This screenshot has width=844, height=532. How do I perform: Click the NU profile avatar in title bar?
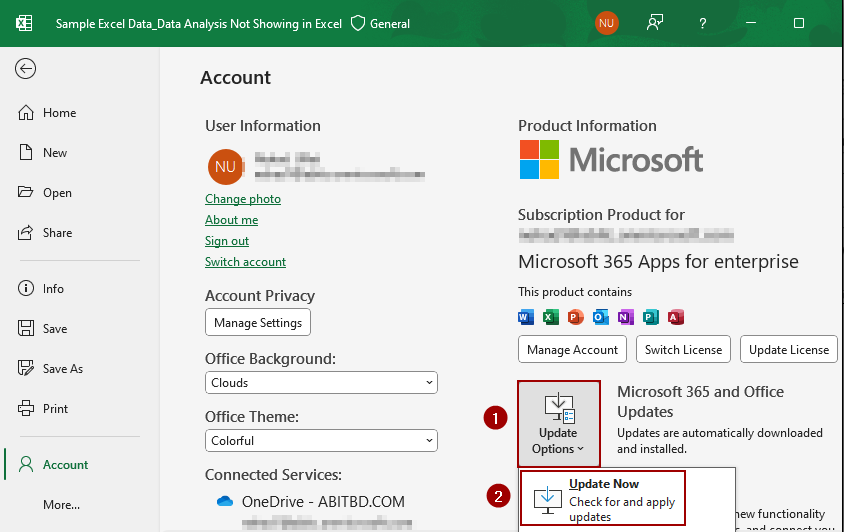click(x=606, y=23)
